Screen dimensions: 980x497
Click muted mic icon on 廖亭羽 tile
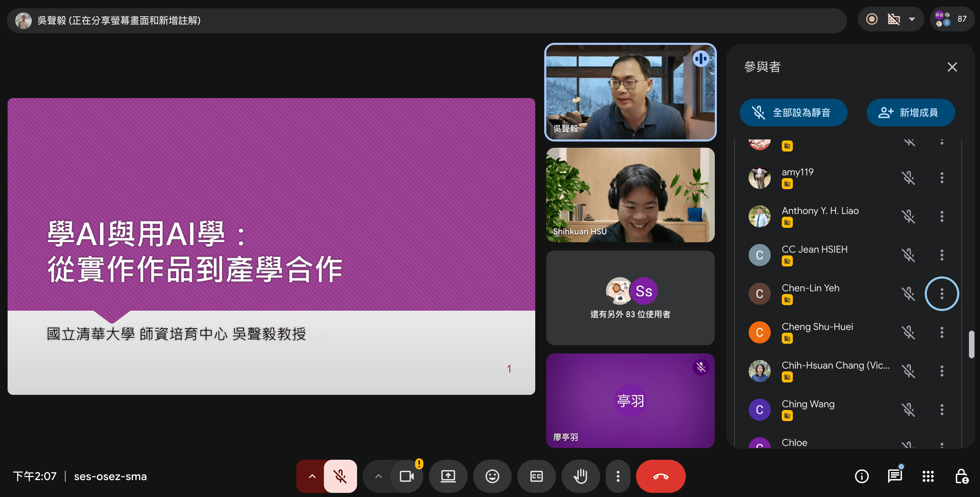[700, 367]
